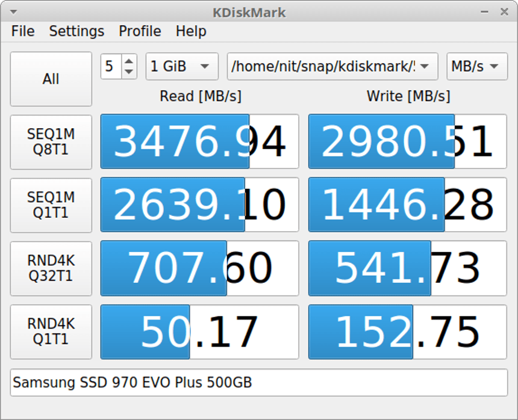Open the Help menu
This screenshot has width=518, height=420.
[x=191, y=31]
